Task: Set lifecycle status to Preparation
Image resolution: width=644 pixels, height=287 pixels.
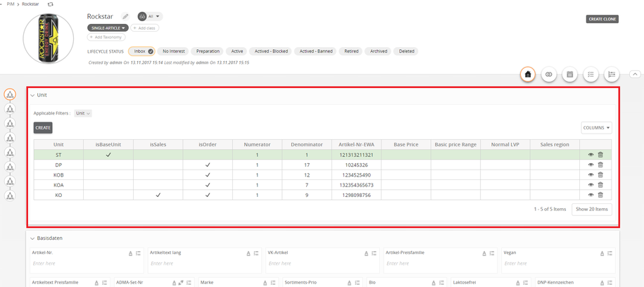Action: click(208, 51)
